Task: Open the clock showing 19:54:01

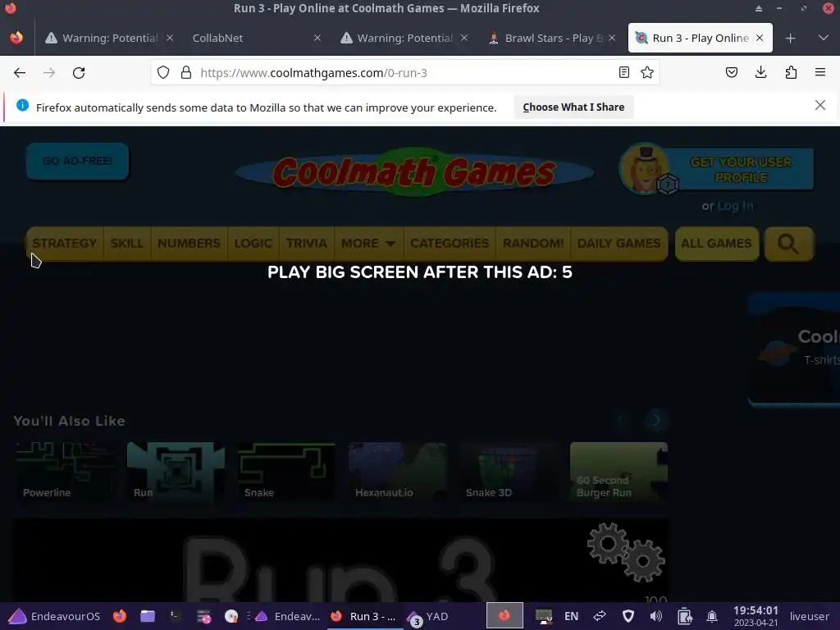Action: tap(756, 616)
